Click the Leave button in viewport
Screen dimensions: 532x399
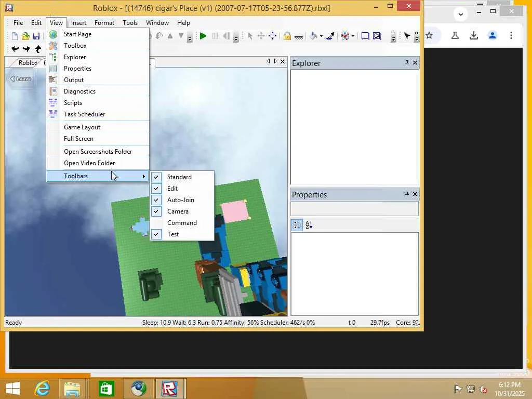[x=21, y=79]
